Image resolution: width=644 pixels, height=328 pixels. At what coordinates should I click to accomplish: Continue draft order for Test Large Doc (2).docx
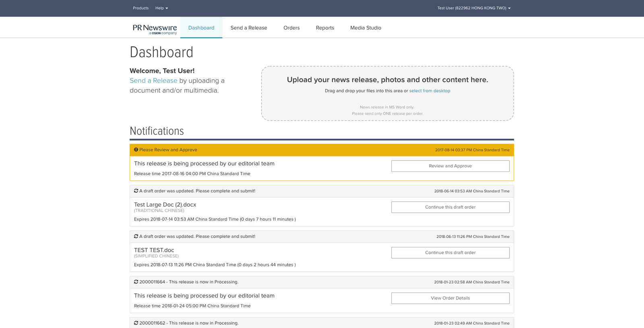450,207
